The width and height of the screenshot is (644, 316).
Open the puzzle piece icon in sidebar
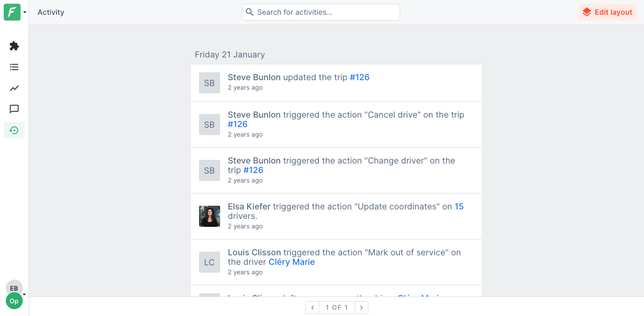(14, 46)
